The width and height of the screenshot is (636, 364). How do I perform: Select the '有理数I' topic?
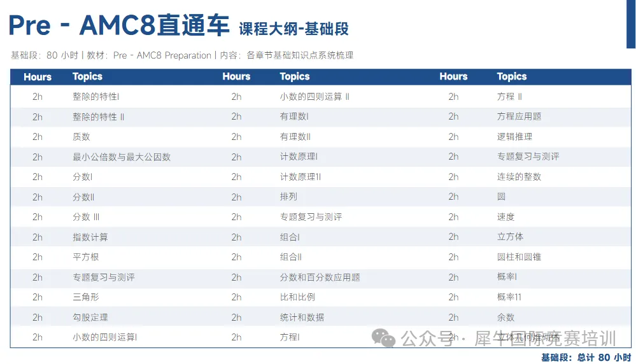click(x=294, y=116)
